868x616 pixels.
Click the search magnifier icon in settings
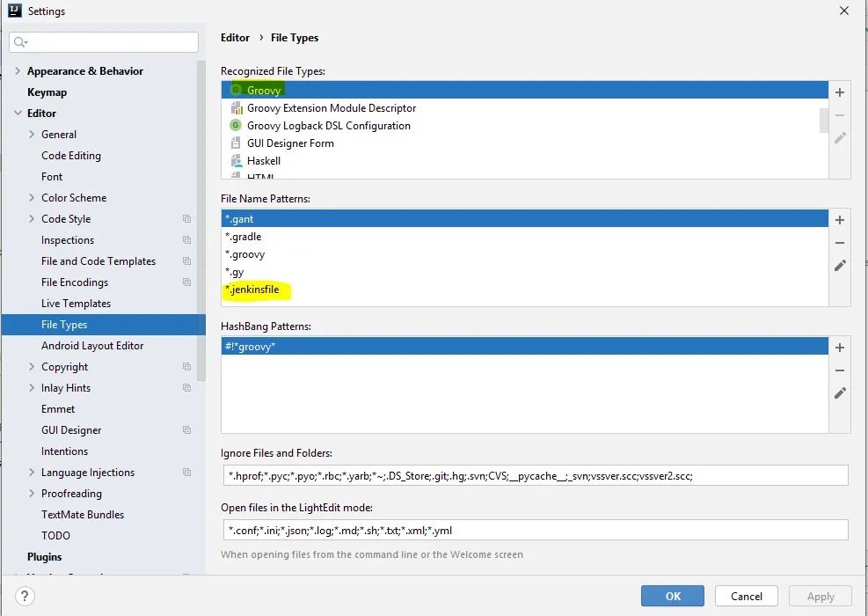click(20, 42)
